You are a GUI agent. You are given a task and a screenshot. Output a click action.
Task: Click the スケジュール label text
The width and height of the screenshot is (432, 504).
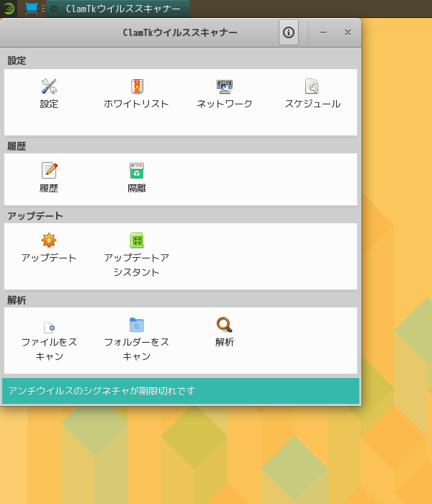(x=312, y=104)
